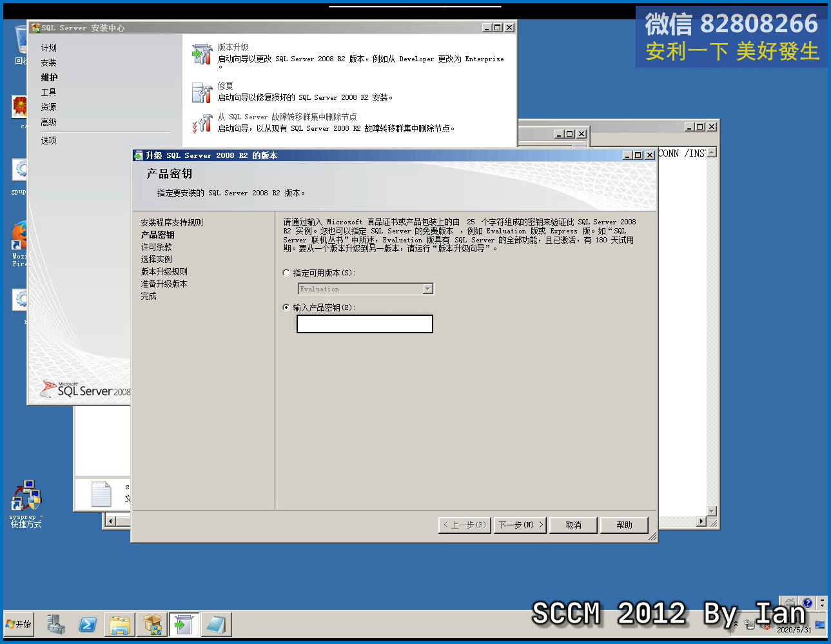Click the 版本升级规则 wizard step

tap(164, 271)
